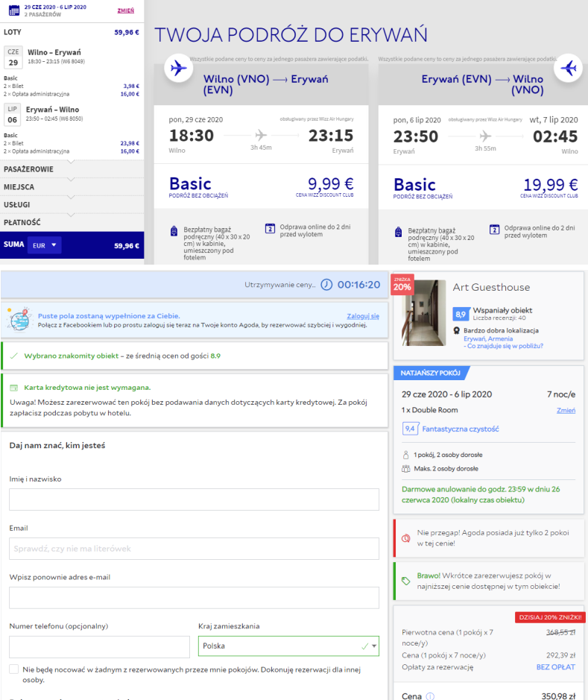Click the location pin near Bardzo dobra lokalizacja

(x=456, y=330)
